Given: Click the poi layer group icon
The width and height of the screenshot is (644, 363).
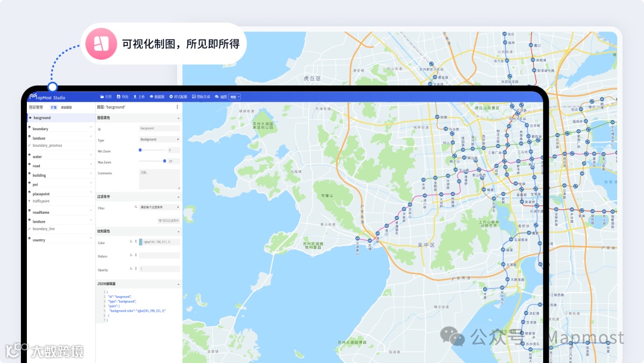Looking at the screenshot, I should tap(30, 183).
